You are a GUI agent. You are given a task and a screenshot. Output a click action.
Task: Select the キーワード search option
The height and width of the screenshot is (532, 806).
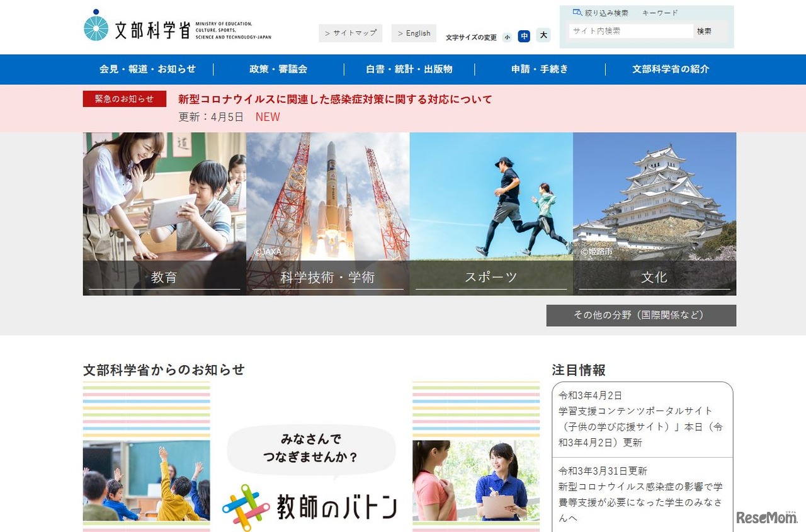tap(660, 13)
